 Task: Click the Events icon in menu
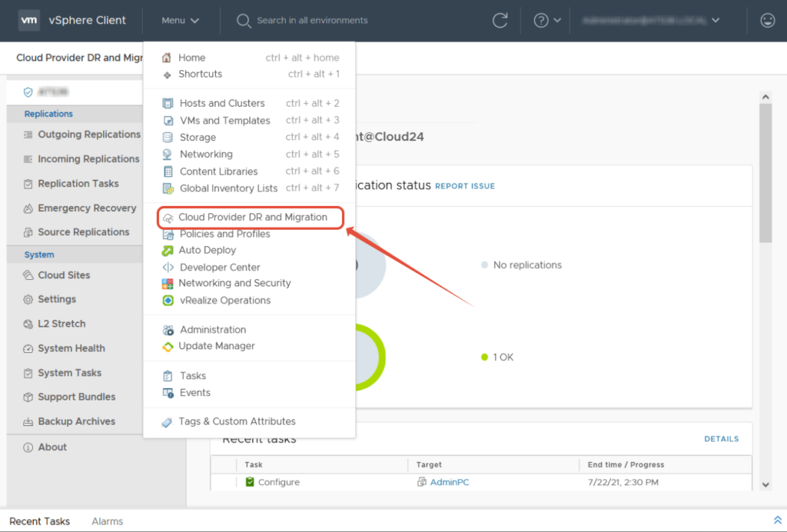coord(168,393)
